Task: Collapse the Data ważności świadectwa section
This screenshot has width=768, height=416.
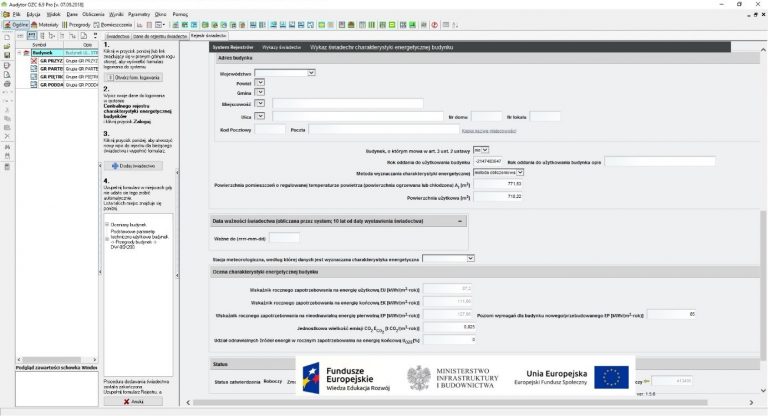Action: pos(460,221)
